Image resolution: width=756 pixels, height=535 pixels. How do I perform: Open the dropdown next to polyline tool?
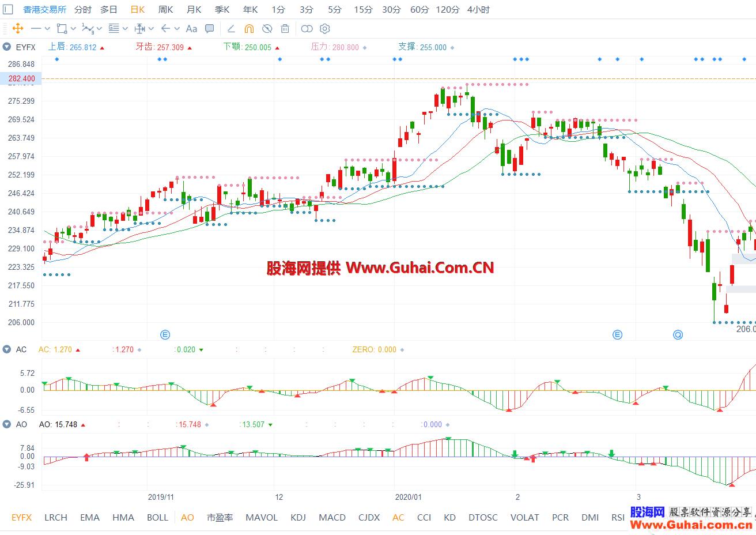click(99, 28)
